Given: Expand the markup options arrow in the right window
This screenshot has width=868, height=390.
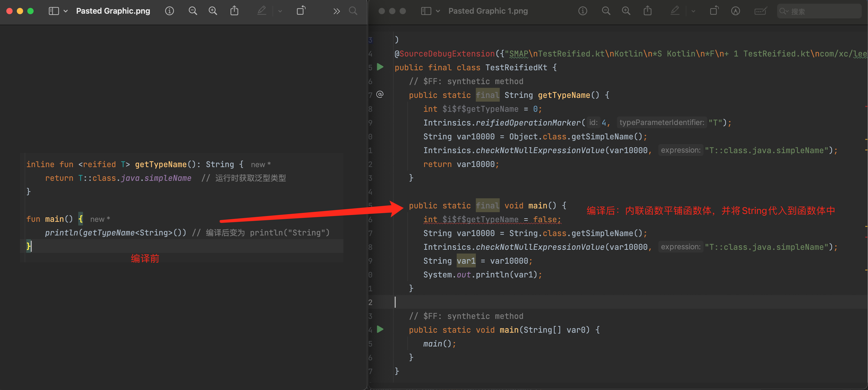Looking at the screenshot, I should [x=693, y=11].
